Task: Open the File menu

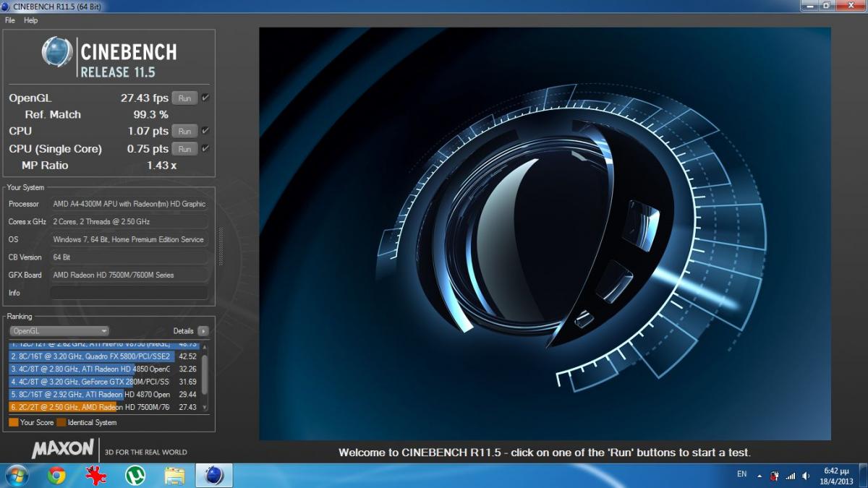Action: [x=10, y=20]
